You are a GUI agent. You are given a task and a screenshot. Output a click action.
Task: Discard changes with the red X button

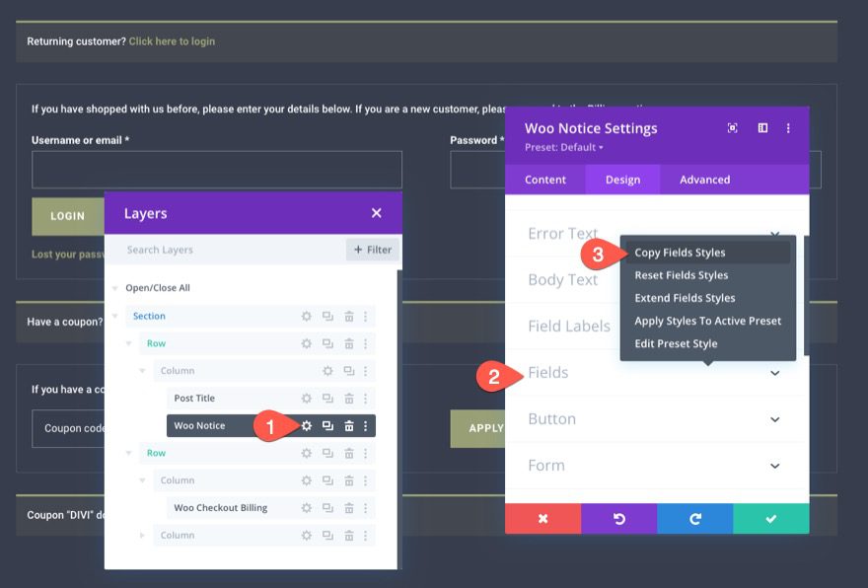point(542,518)
